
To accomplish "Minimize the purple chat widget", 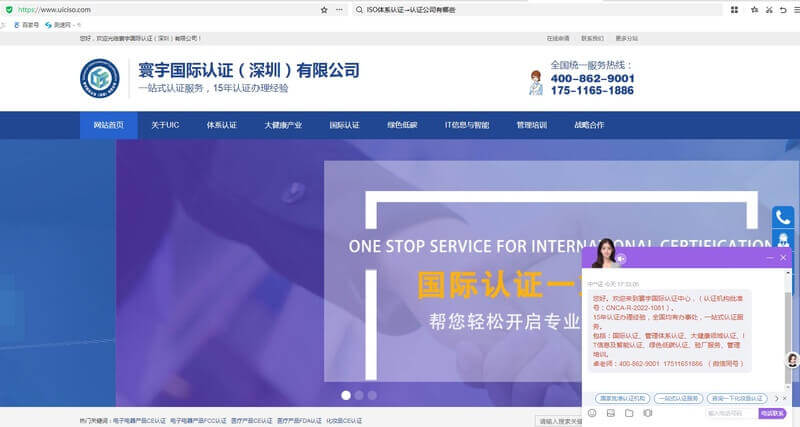I will click(x=770, y=258).
